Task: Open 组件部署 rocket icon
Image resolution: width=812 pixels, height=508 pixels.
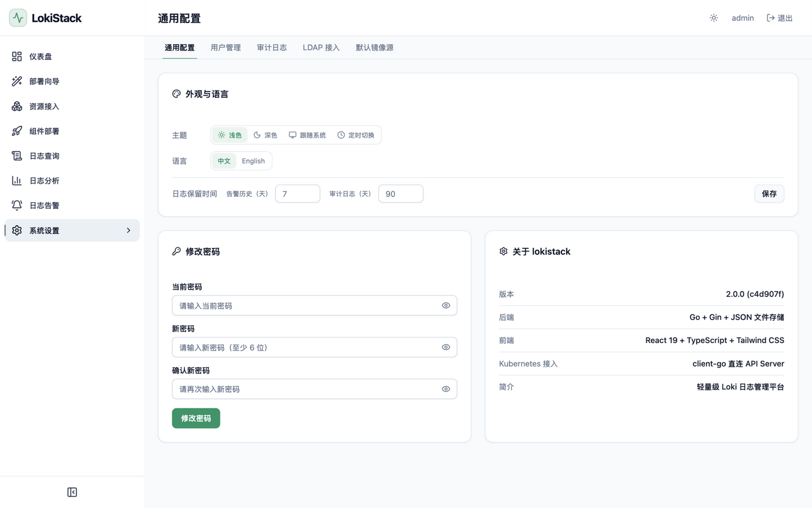Action: point(17,131)
